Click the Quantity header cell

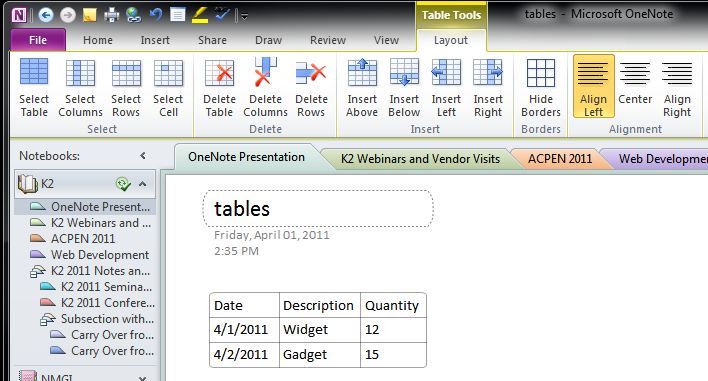393,305
